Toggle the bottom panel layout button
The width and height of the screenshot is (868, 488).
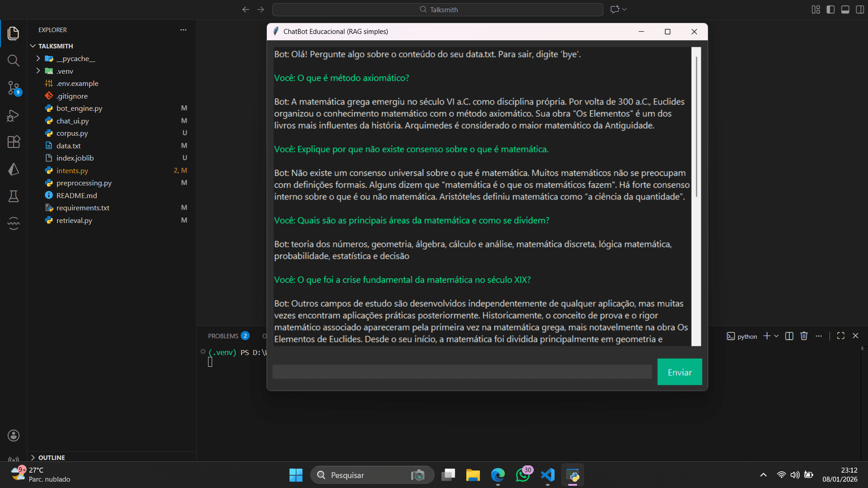[845, 9]
